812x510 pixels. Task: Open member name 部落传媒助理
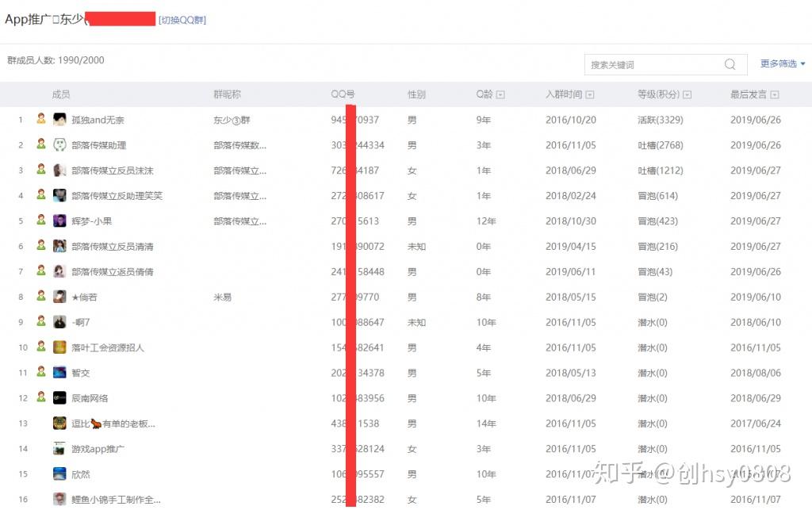point(99,145)
